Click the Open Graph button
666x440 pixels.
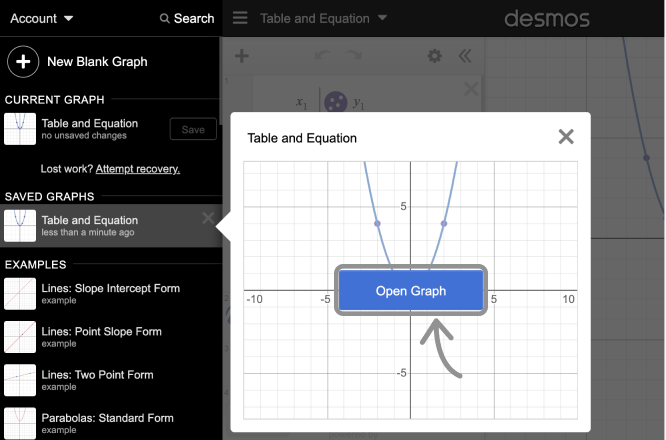411,291
